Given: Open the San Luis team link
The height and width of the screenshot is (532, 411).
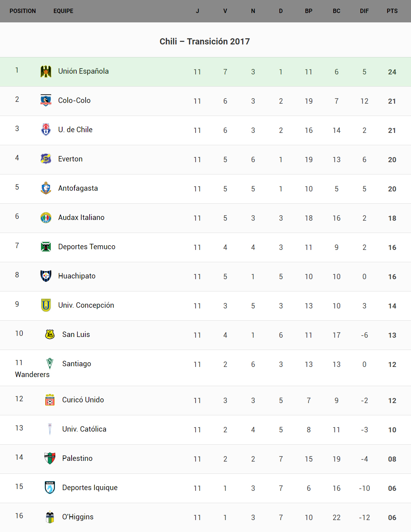Looking at the screenshot, I should 76,334.
